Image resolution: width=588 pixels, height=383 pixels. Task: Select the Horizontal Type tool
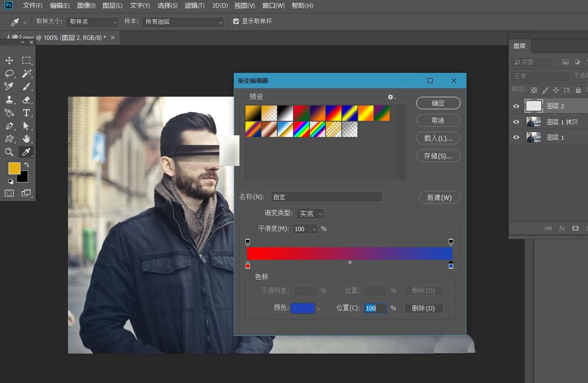(27, 113)
